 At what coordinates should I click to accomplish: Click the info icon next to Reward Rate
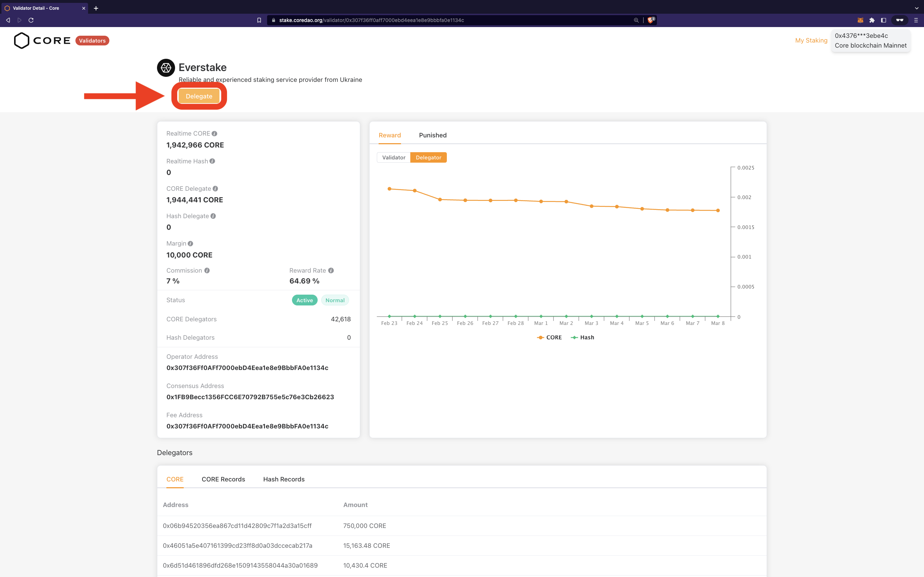331,270
